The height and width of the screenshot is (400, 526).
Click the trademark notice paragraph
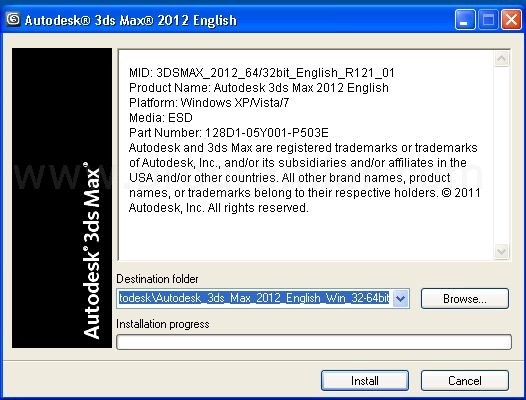(x=304, y=178)
